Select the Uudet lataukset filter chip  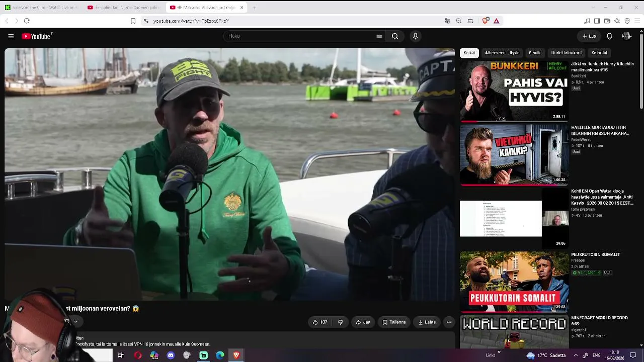[567, 53]
